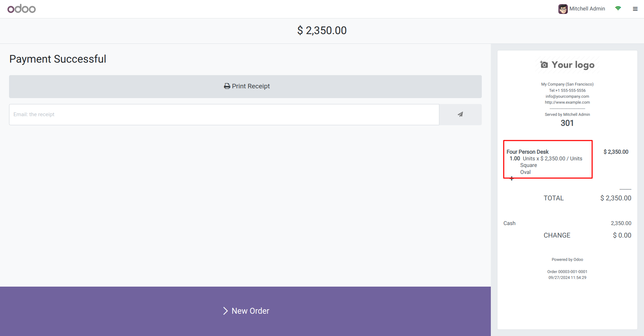This screenshot has width=644, height=336.
Task: Click the printer icon on Print Receipt
Action: coord(227,86)
